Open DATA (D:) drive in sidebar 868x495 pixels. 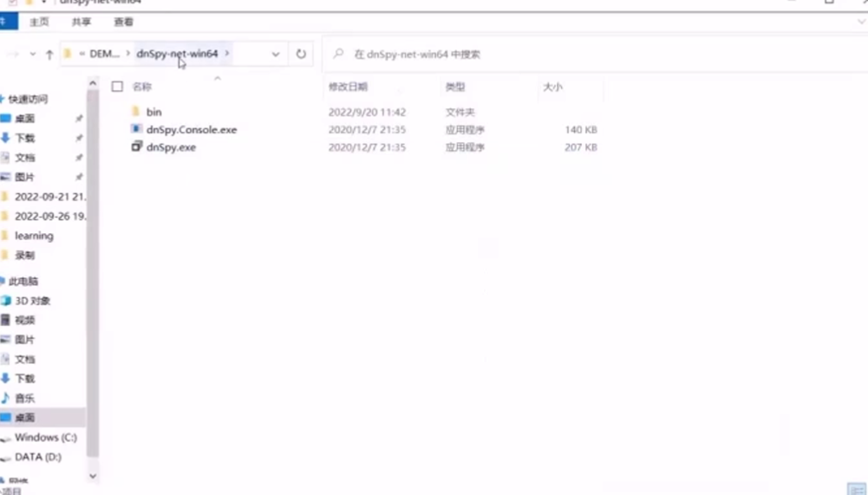click(x=37, y=457)
